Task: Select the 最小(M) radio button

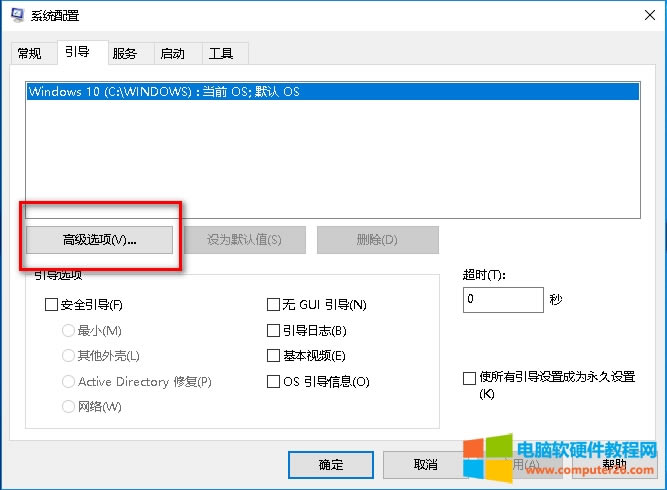Action: [69, 330]
